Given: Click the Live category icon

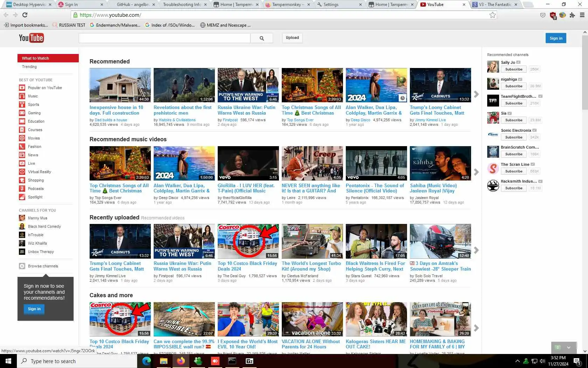Looking at the screenshot, I should click(x=22, y=163).
